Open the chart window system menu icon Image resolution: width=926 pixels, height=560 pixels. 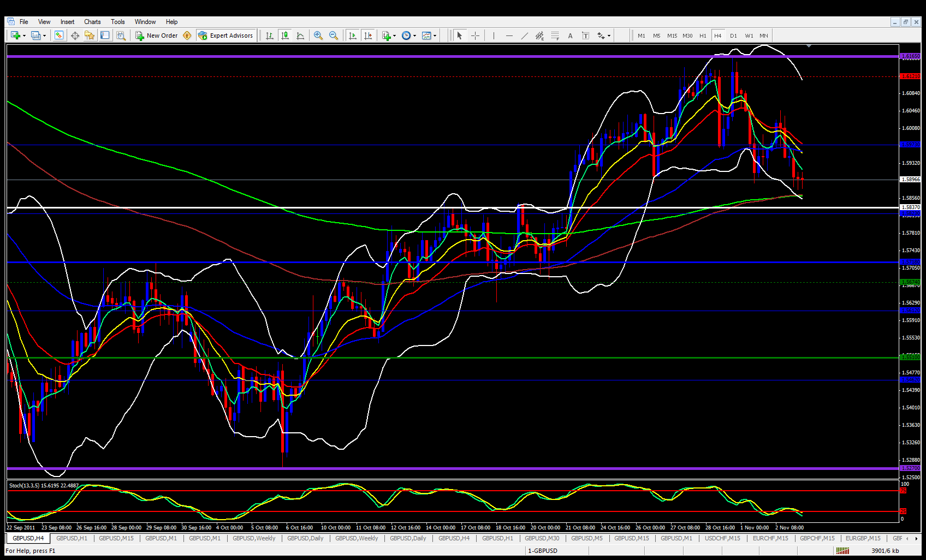(10, 22)
